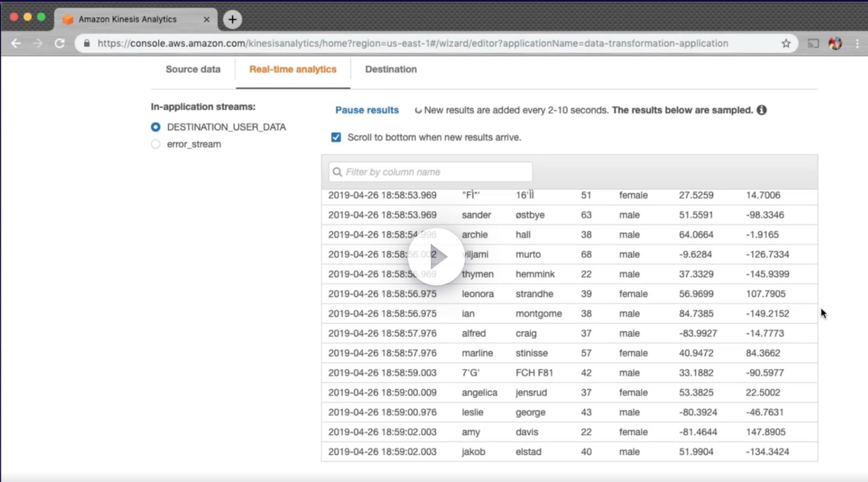Click the site lock icon
Viewport: 868px width, 482px height.
(86, 44)
